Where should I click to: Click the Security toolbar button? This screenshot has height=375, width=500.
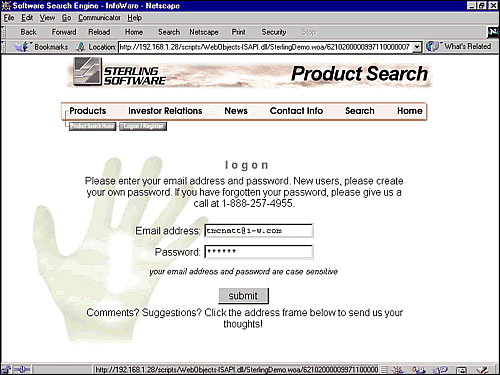click(274, 32)
